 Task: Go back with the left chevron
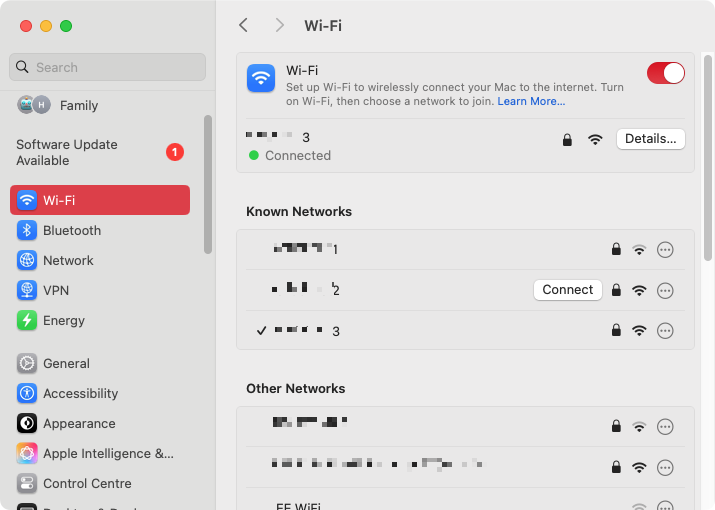244,26
